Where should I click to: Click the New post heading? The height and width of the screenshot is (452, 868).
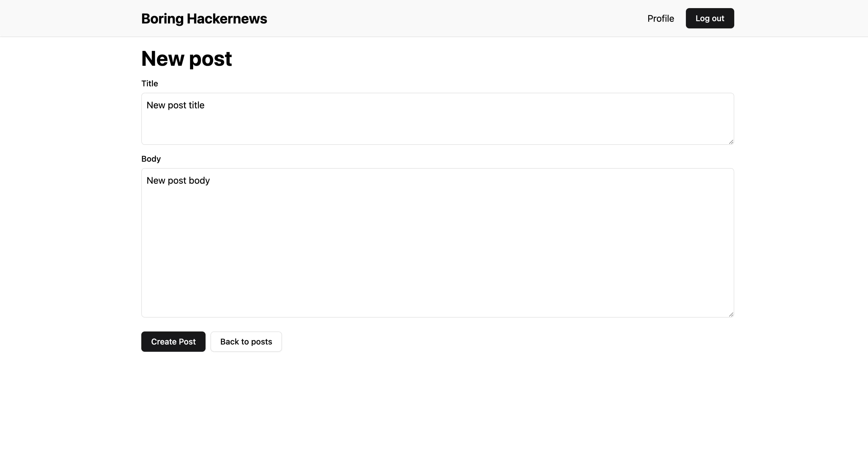186,59
